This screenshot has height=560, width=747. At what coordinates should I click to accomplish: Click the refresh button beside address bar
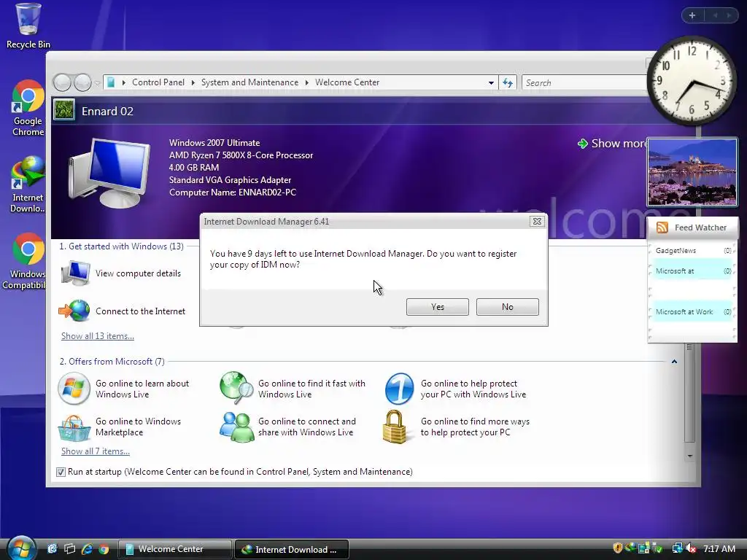tap(508, 83)
